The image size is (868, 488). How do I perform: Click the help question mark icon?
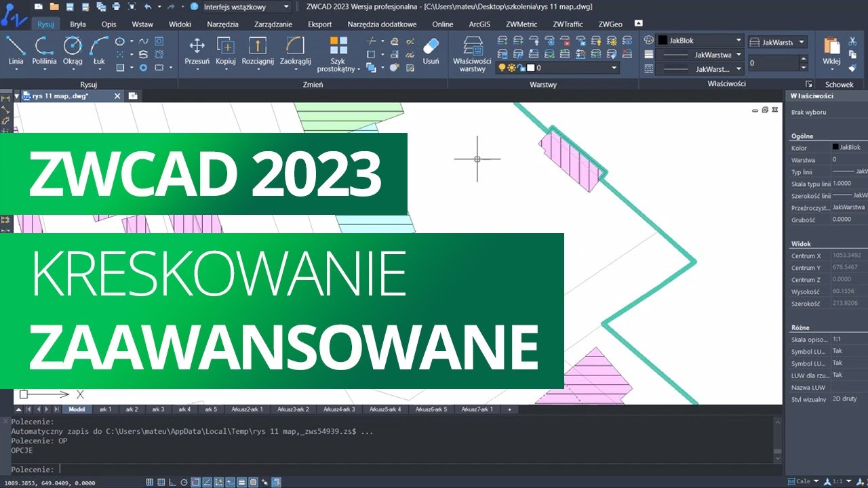194,7
